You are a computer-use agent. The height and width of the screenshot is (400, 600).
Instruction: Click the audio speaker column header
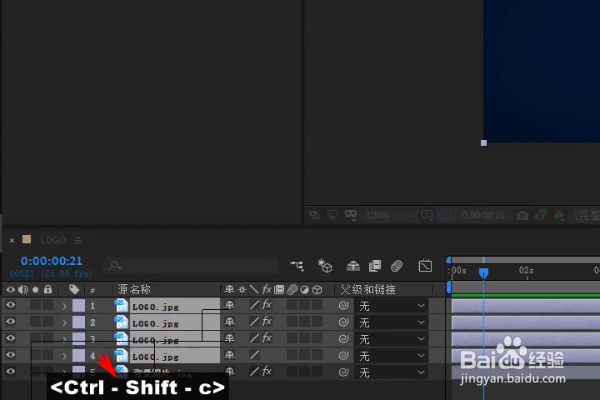pos(23,289)
